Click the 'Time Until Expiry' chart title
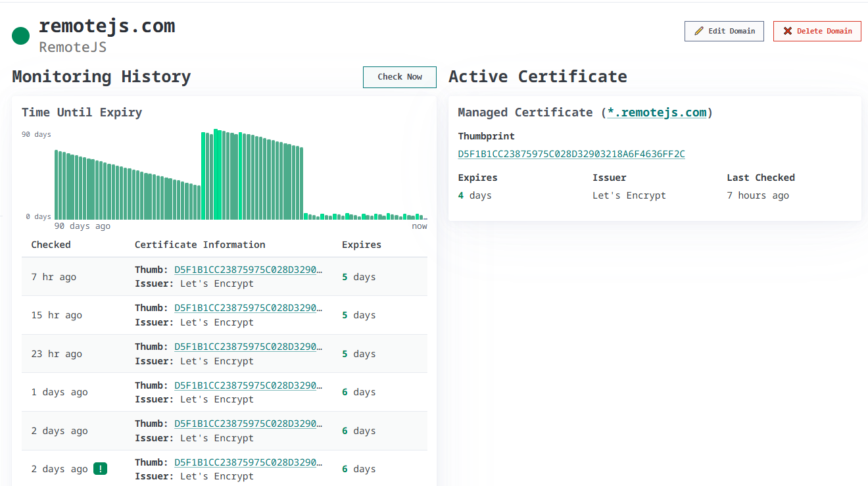This screenshot has height=486, width=868. click(x=82, y=112)
